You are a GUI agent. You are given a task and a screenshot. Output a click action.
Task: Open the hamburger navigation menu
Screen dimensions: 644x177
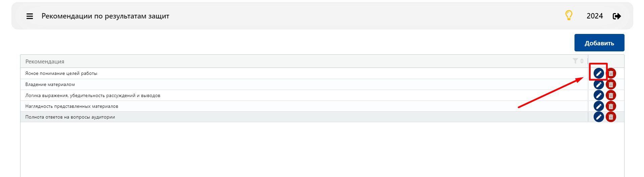coord(30,16)
